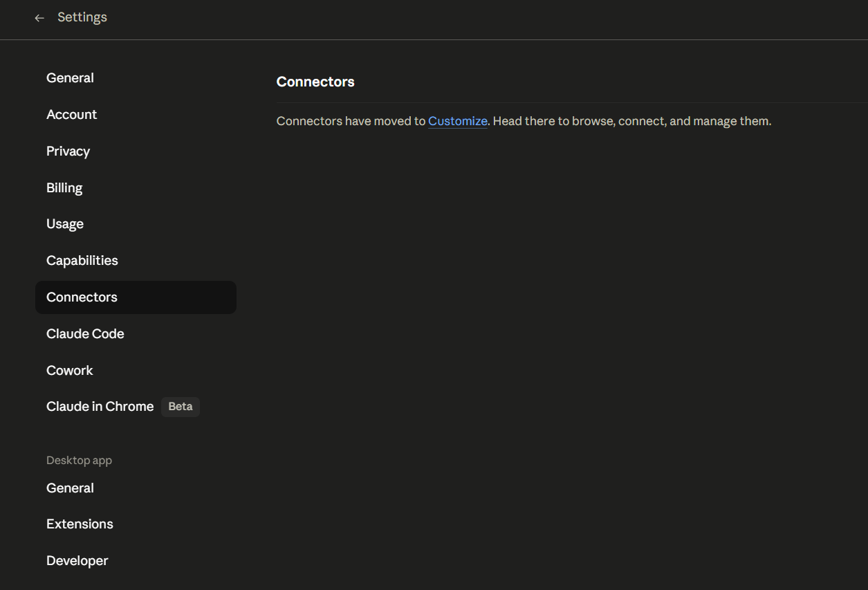Select the Billing section
The width and height of the screenshot is (868, 590).
coord(136,188)
